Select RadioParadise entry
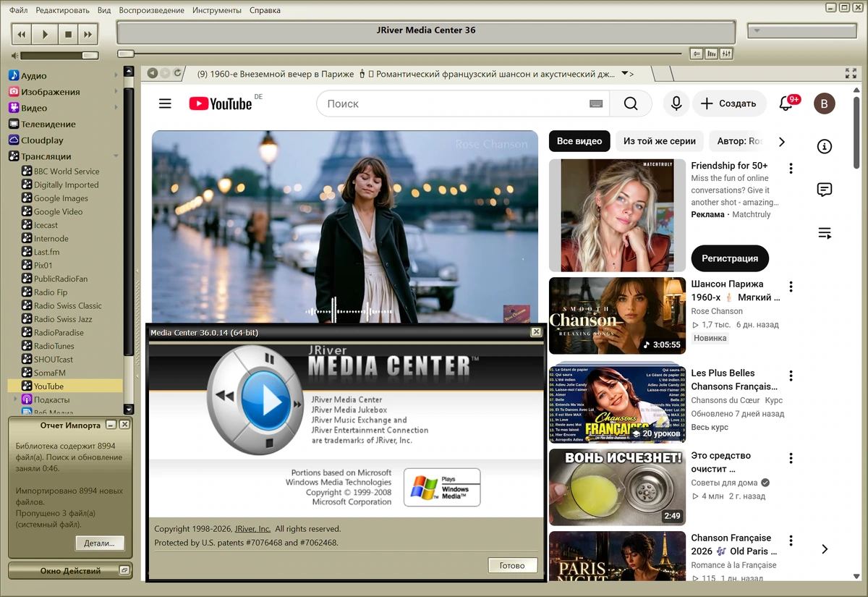Viewport: 868px width, 597px height. 59,332
